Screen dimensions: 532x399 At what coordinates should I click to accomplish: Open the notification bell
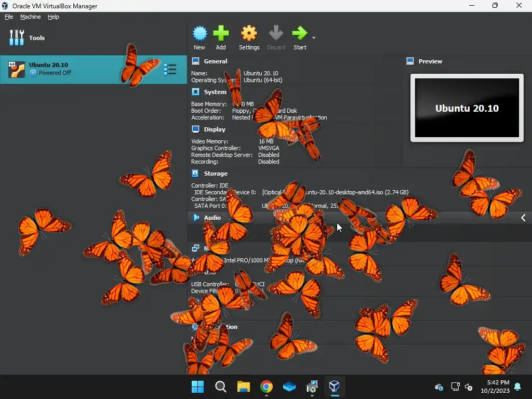coord(518,387)
